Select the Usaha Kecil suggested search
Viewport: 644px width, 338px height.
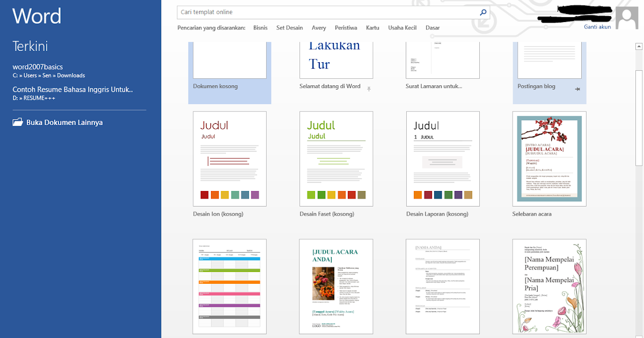402,28
